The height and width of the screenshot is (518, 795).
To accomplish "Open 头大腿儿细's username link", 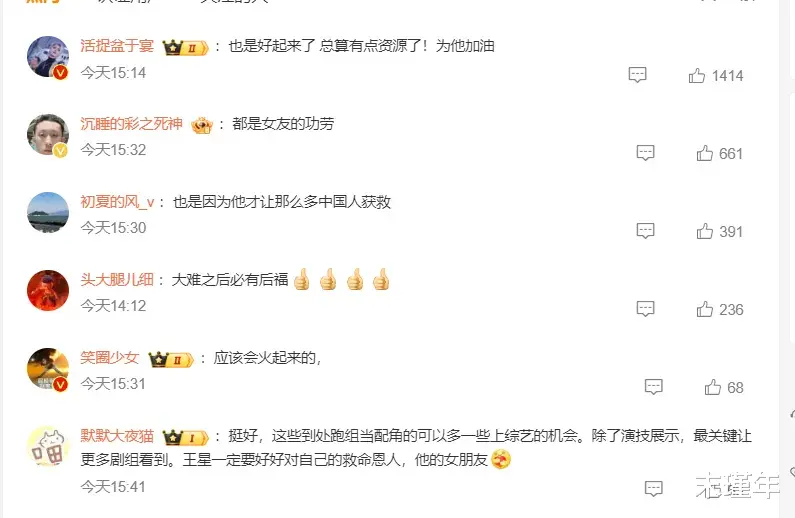I will 117,280.
